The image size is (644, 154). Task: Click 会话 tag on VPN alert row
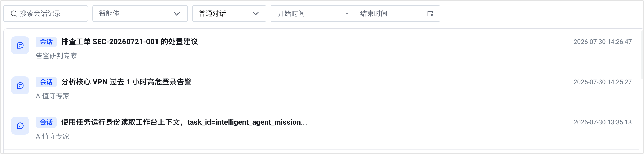click(x=46, y=82)
